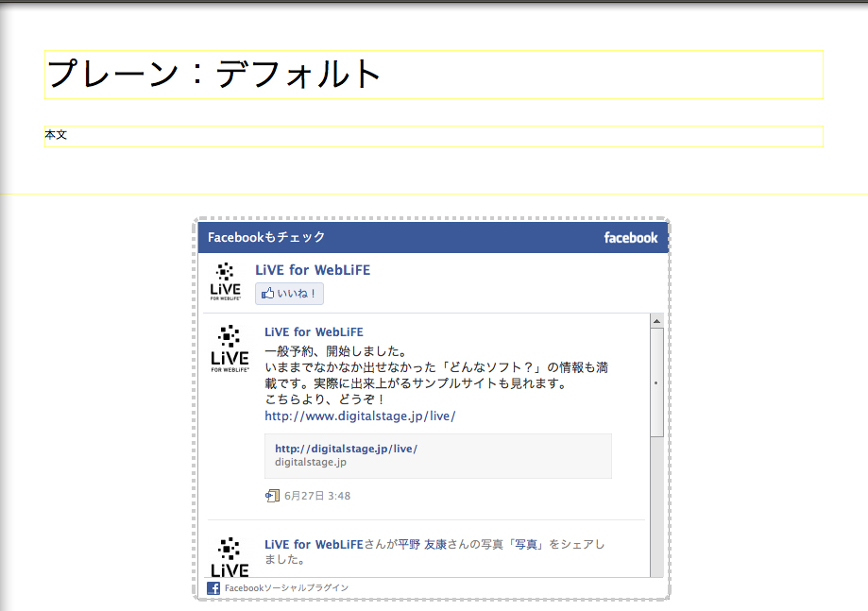This screenshot has width=868, height=611.
Task: Click the Facebook f icon in the footer
Action: (213, 588)
